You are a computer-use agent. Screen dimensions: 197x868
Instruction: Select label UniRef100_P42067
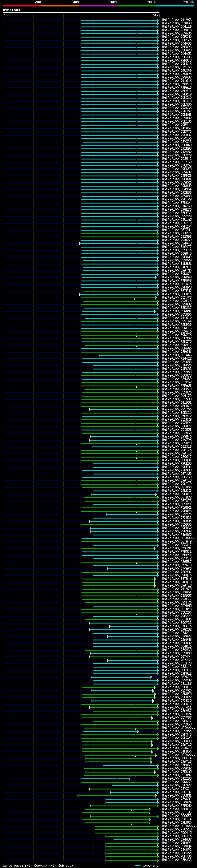177,128
